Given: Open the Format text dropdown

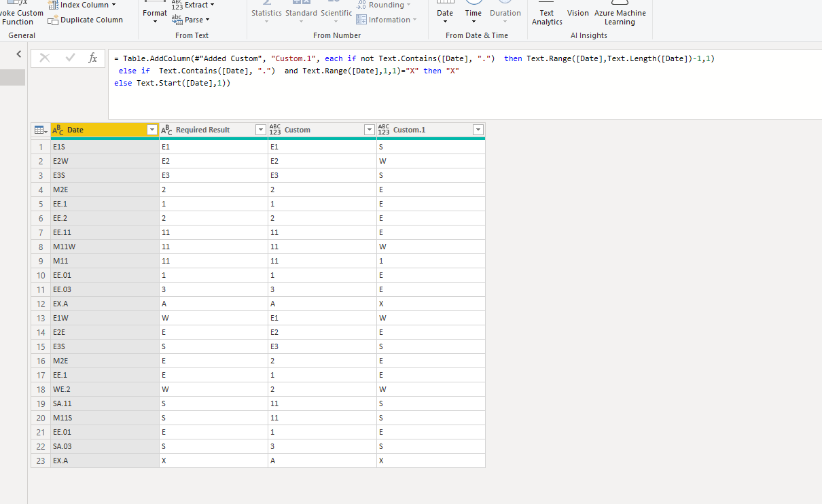Looking at the screenshot, I should 155,13.
